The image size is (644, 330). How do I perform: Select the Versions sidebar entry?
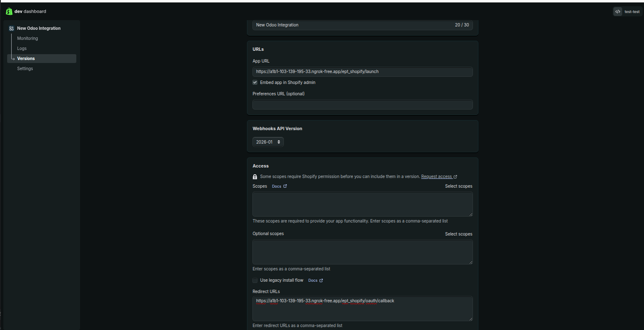pyautogui.click(x=26, y=58)
